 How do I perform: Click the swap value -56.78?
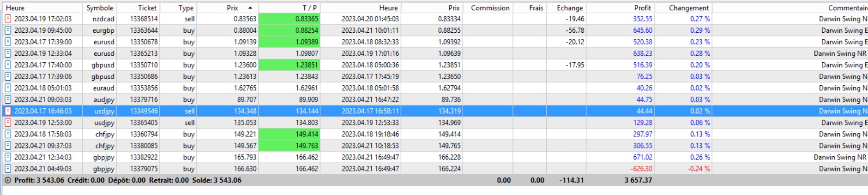coord(575,30)
